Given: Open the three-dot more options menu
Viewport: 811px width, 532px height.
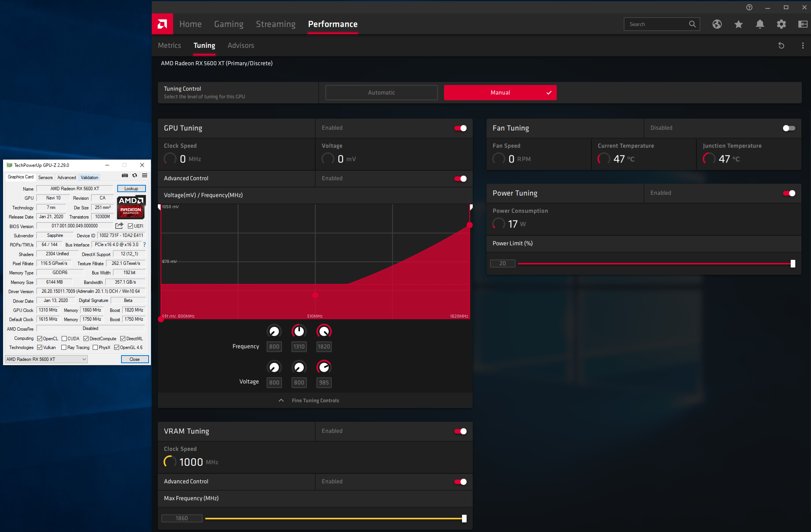Looking at the screenshot, I should click(x=803, y=46).
